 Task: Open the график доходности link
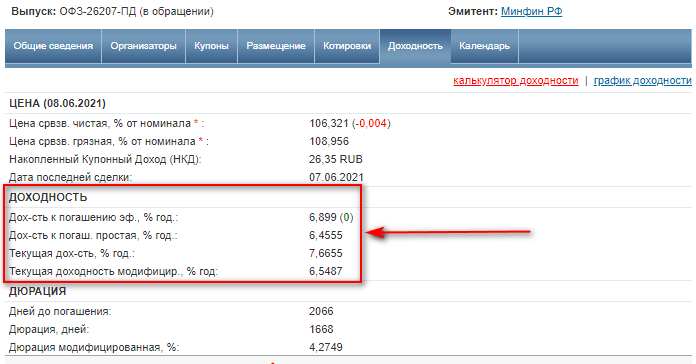tap(642, 81)
